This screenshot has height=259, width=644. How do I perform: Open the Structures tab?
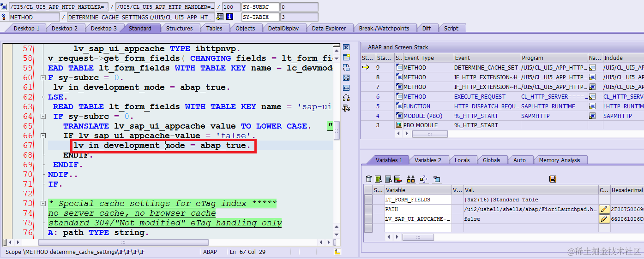tap(180, 28)
